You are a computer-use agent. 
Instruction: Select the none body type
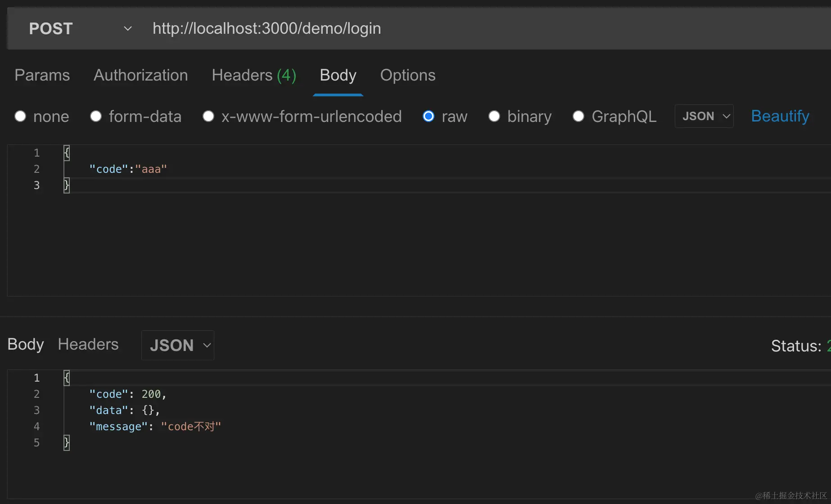pos(20,117)
